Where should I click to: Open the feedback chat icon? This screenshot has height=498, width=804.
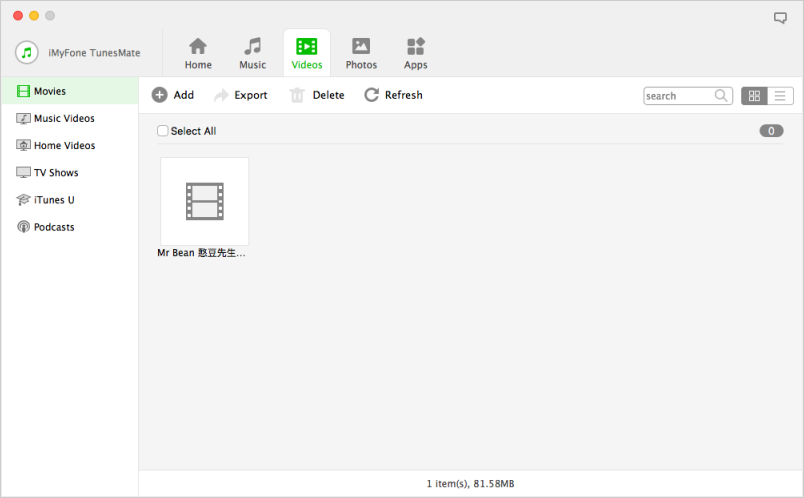[780, 18]
